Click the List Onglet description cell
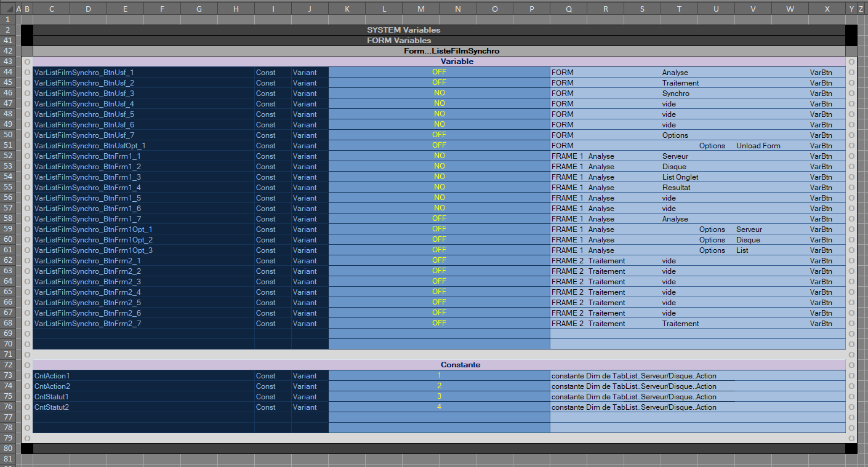The width and height of the screenshot is (868, 467). coord(680,177)
